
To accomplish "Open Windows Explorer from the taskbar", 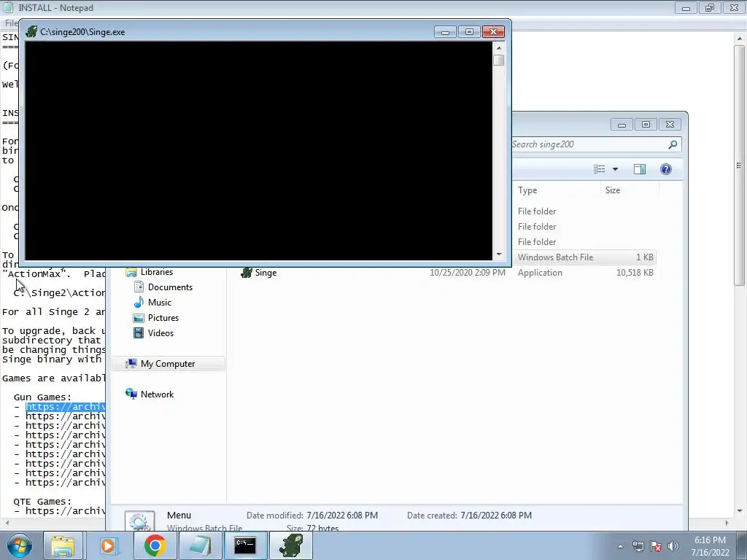I will click(63, 545).
